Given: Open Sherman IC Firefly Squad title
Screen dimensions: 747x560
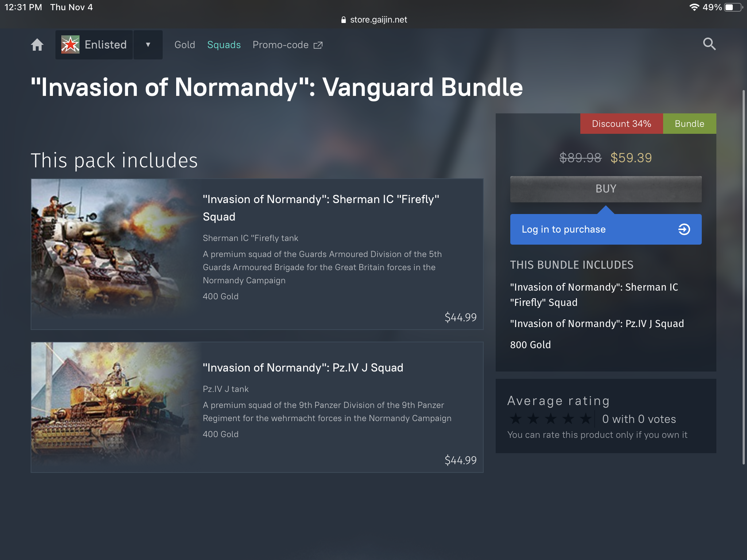Looking at the screenshot, I should [x=321, y=208].
